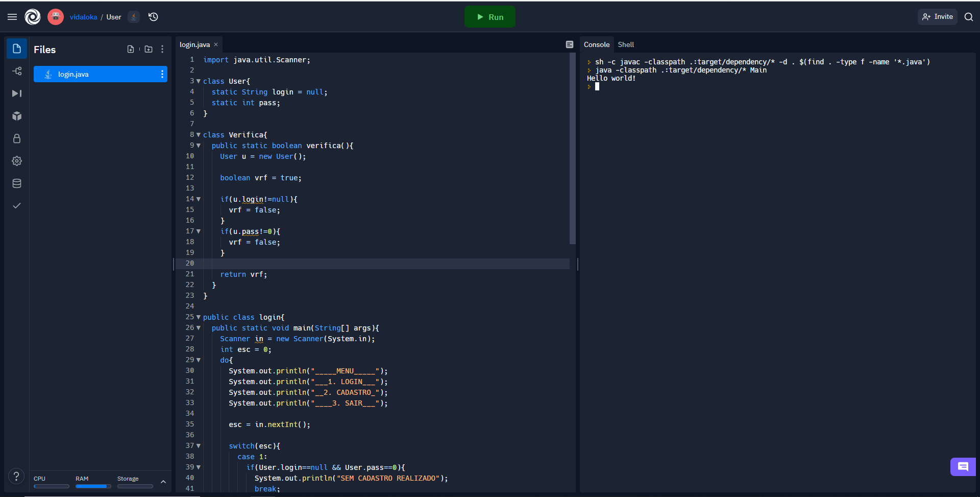Click the Invite button
The image size is (980, 497).
click(938, 17)
